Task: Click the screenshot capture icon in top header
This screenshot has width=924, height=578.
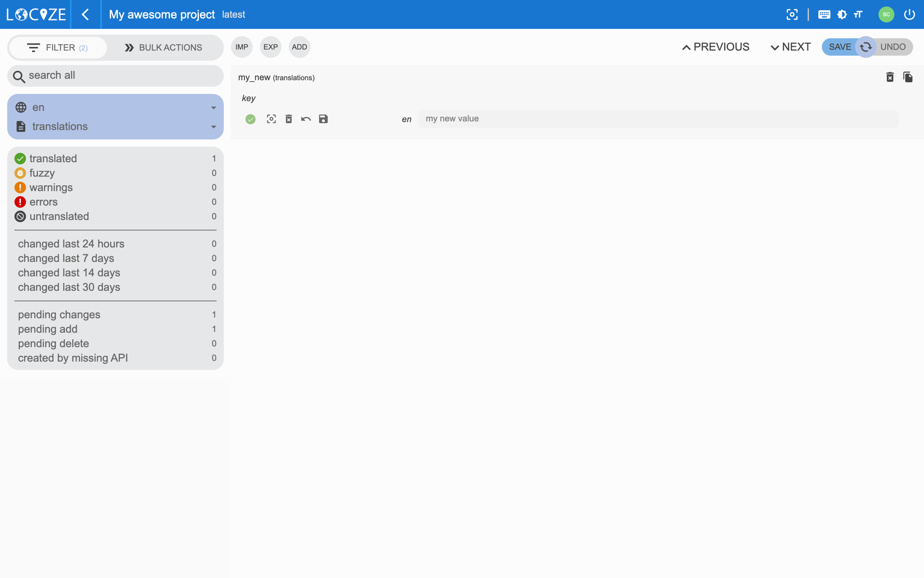Action: (x=792, y=14)
